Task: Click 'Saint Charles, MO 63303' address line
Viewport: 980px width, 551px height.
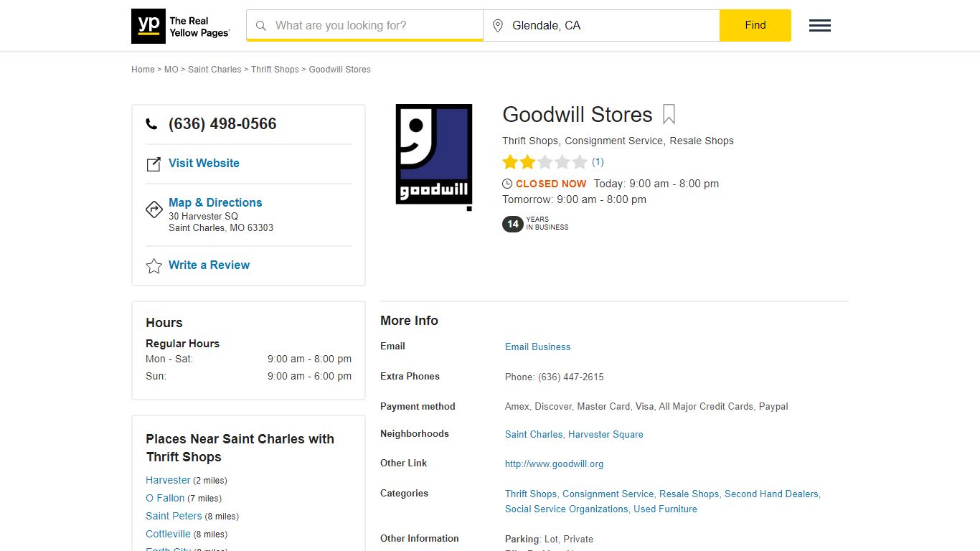Action: coord(221,227)
